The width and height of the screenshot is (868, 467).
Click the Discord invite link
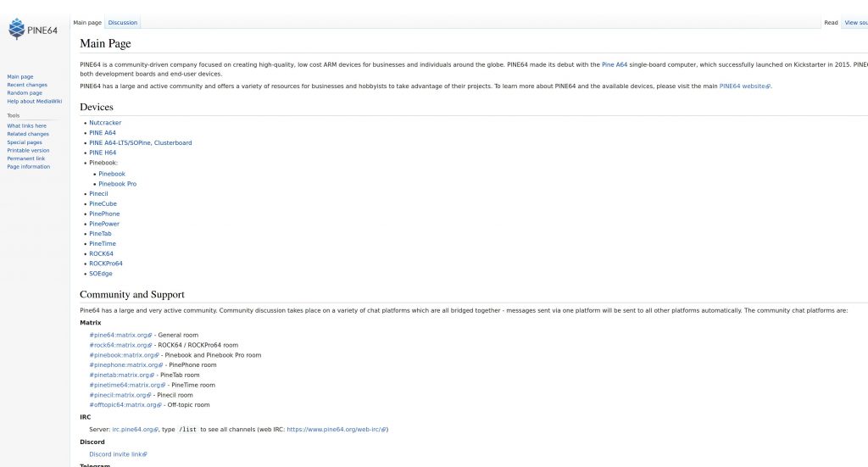[x=116, y=454]
